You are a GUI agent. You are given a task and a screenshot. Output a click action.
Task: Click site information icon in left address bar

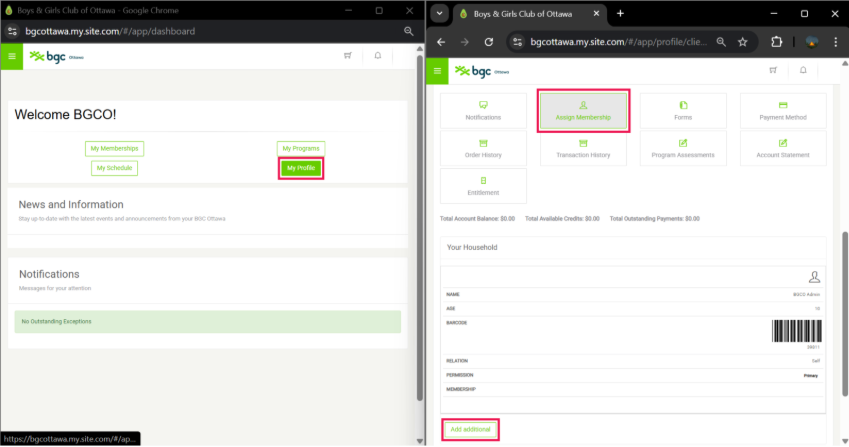point(12,31)
